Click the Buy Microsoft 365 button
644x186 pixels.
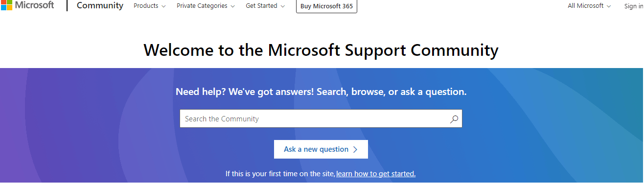(x=326, y=6)
